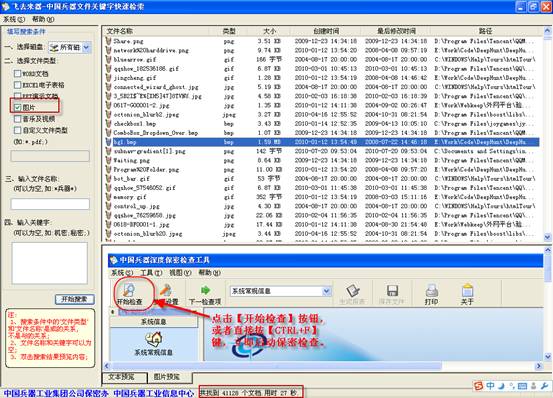Open the main window 系统(S) menu
This screenshot has height=398, width=553.
coord(14,19)
